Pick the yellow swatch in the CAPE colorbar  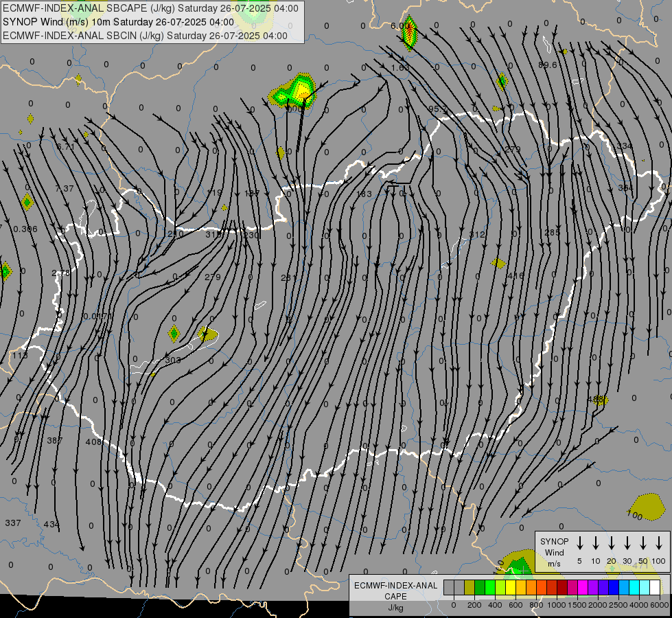[x=511, y=588]
